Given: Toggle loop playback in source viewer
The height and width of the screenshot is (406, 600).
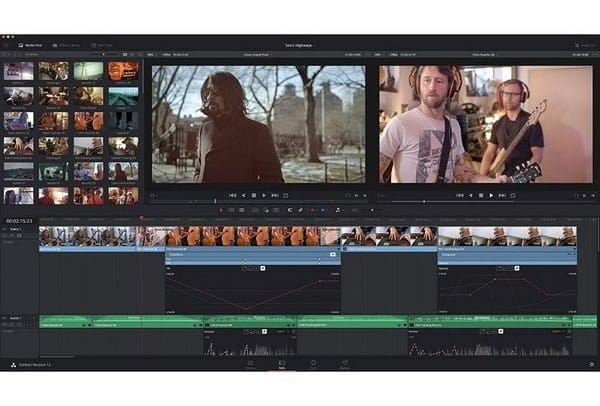Looking at the screenshot, I should click(x=285, y=196).
